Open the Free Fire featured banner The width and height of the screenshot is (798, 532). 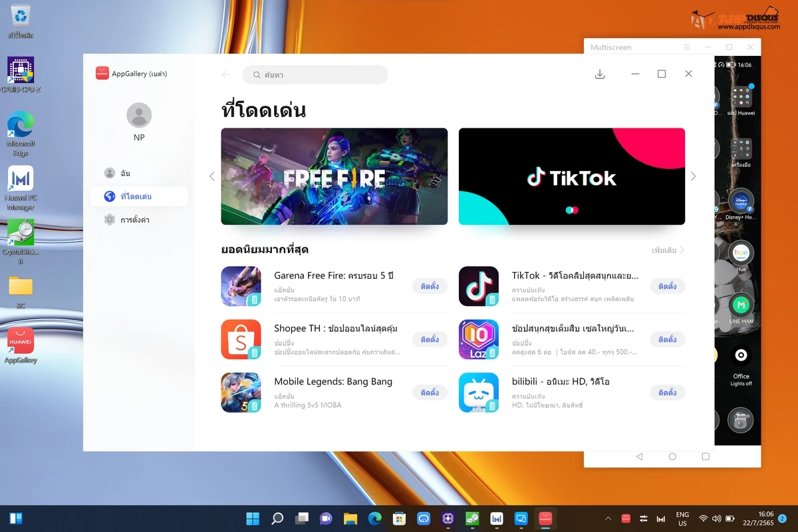[x=334, y=176]
